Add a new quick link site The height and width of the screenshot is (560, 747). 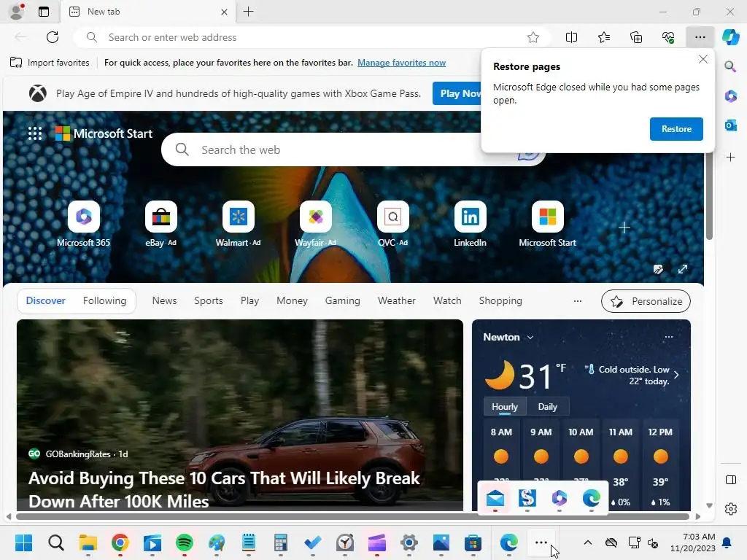[x=624, y=228]
